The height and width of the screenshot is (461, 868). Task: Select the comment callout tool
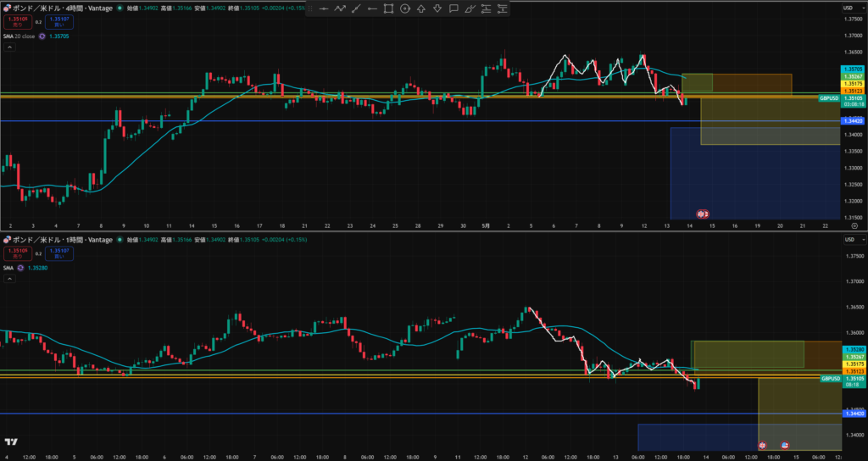point(453,8)
